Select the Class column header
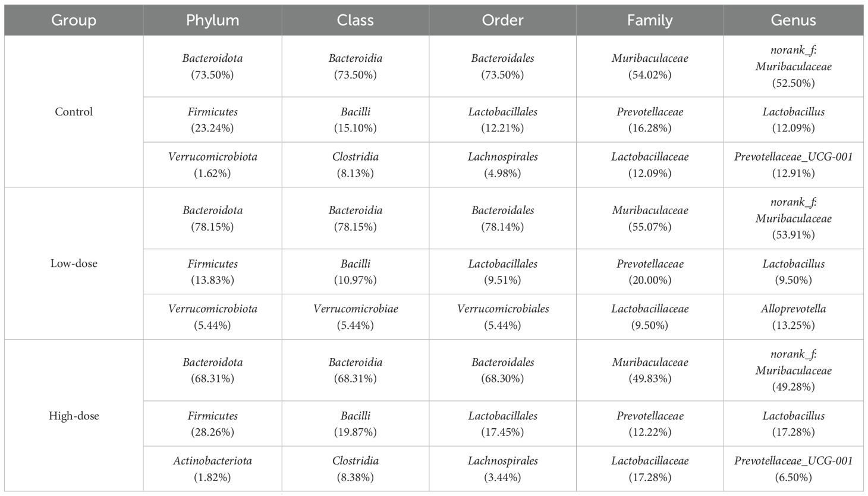 (x=355, y=20)
